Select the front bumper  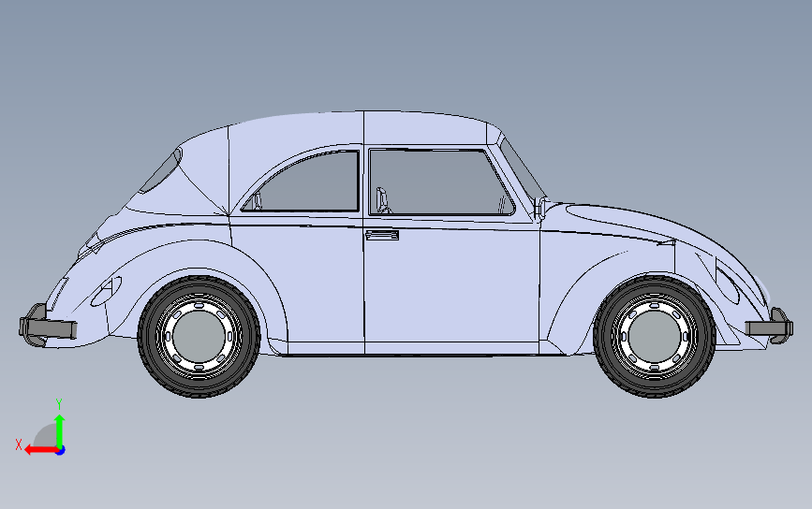(769, 328)
